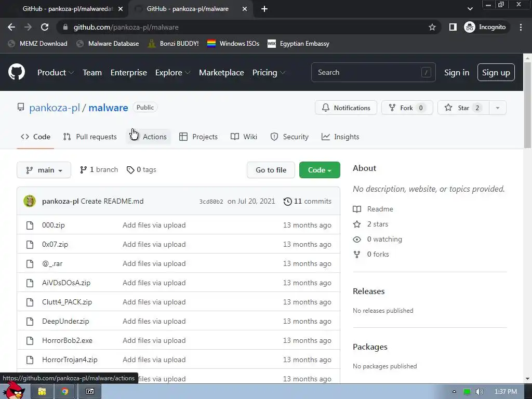
Task: Open Marketplace nav link
Action: pos(221,73)
